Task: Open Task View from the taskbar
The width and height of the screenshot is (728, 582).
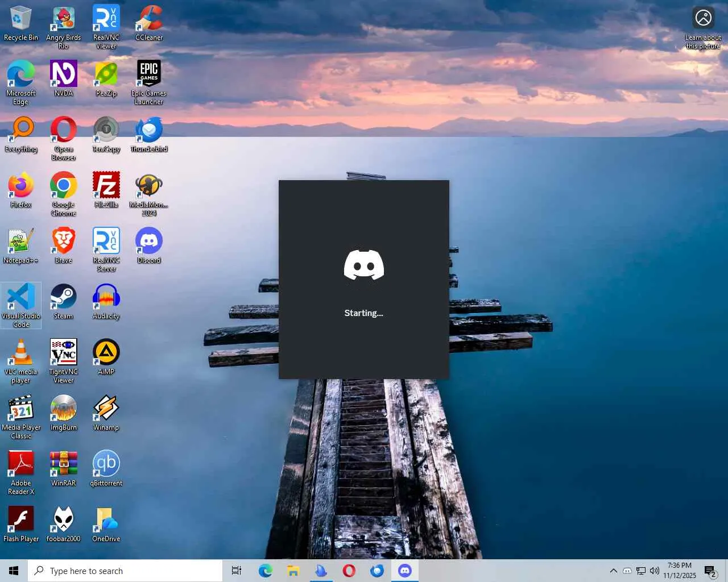Action: [237, 571]
